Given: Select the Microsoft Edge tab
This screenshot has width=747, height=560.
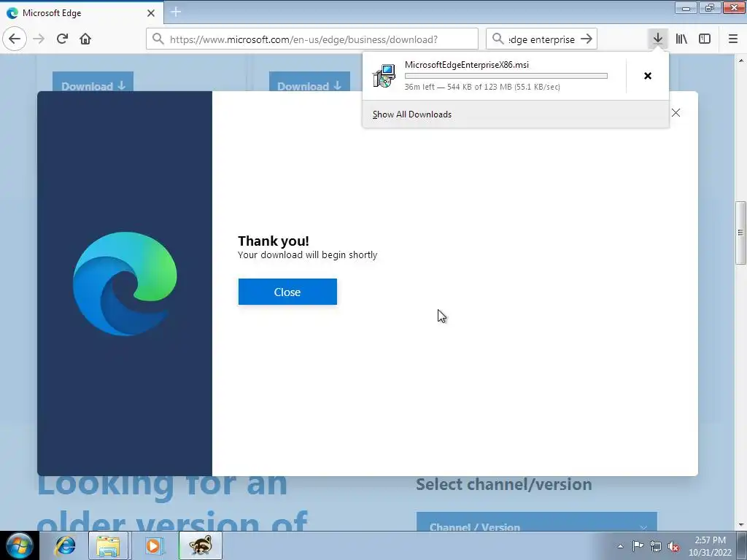Looking at the screenshot, I should pos(82,12).
